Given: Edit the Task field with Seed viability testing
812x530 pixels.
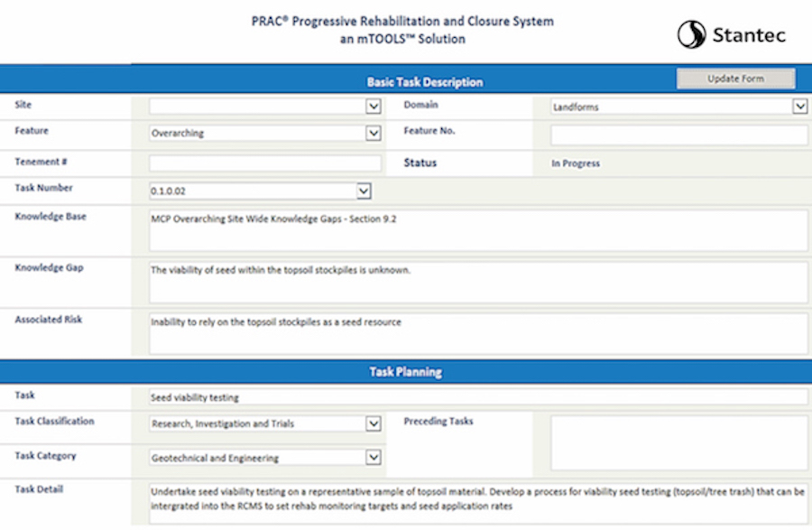Looking at the screenshot, I should (478, 397).
